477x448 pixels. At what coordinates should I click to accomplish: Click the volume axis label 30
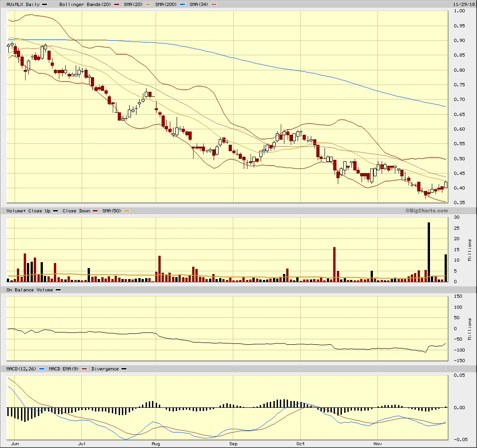point(456,217)
